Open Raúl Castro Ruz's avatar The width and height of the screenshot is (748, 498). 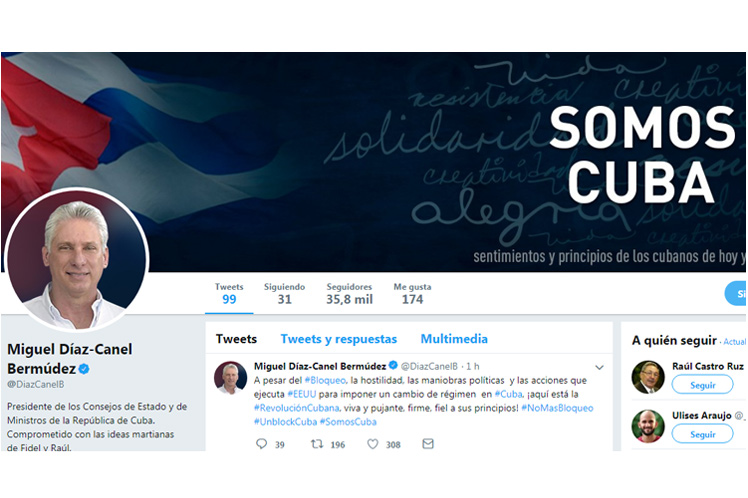point(648,377)
